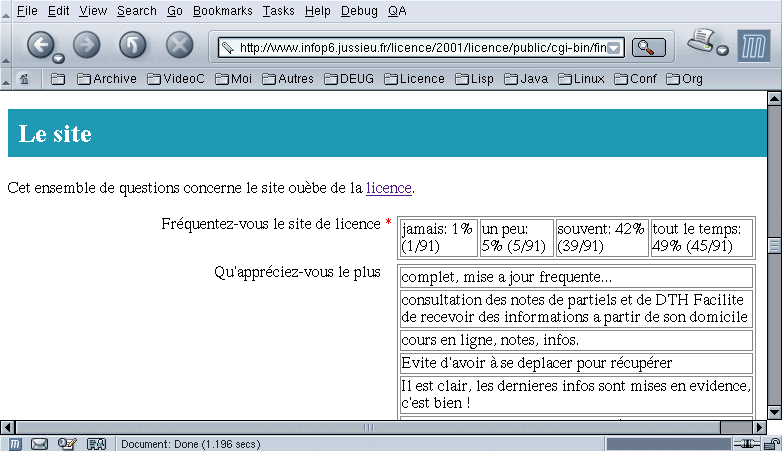The height and width of the screenshot is (451, 782).
Task: Open the Tasks menu
Action: point(278,10)
